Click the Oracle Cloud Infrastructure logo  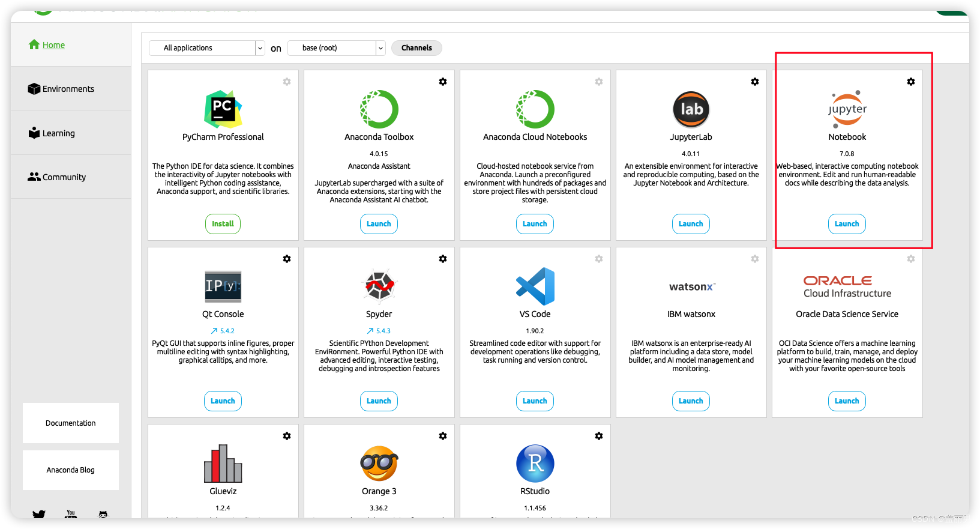(x=847, y=286)
